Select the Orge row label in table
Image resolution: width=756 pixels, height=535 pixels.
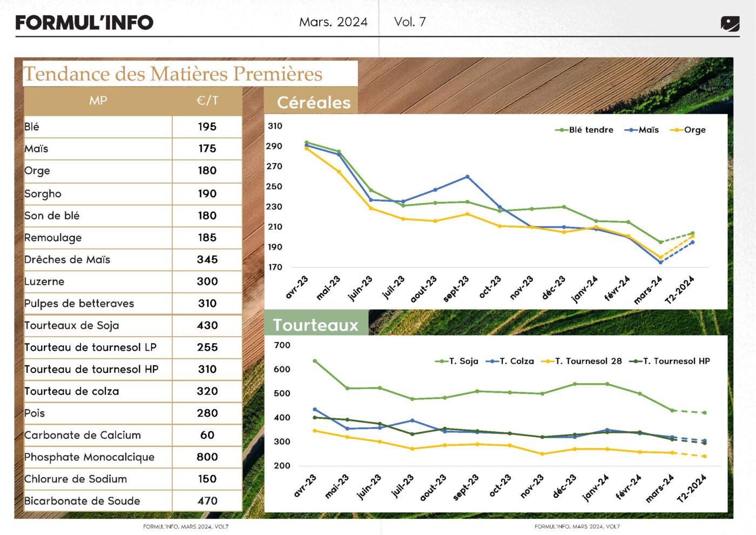(37, 171)
